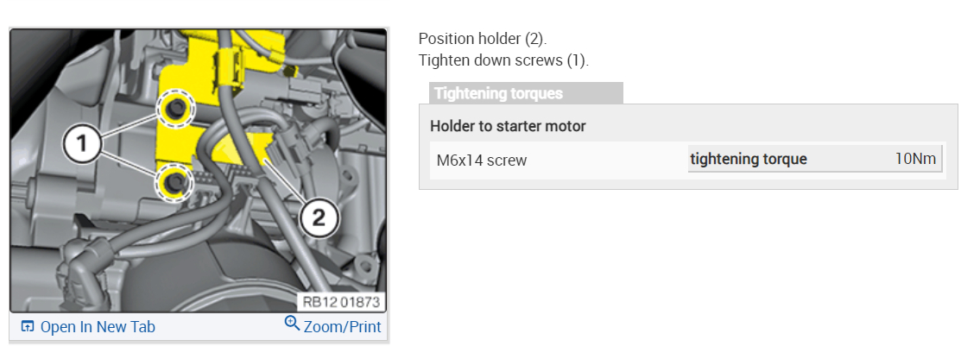Click the RB12 01873 image reference label
980x359 pixels.
[342, 302]
